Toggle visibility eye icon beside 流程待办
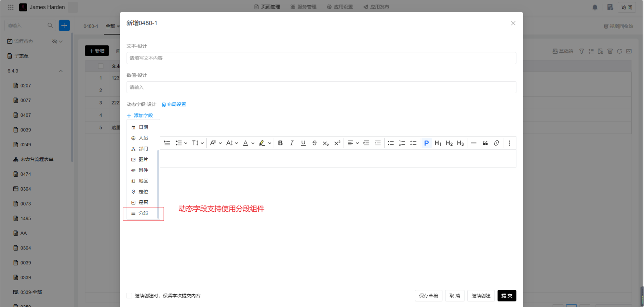 coord(54,41)
